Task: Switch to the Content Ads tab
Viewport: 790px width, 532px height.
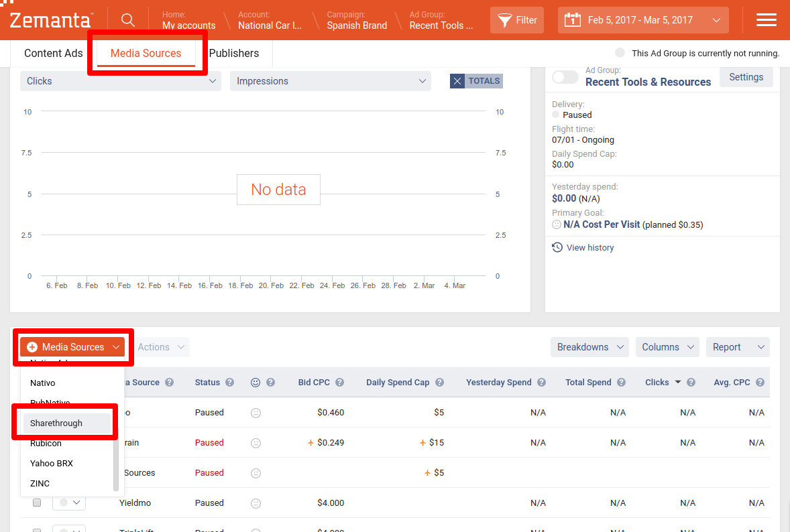Action: [54, 54]
